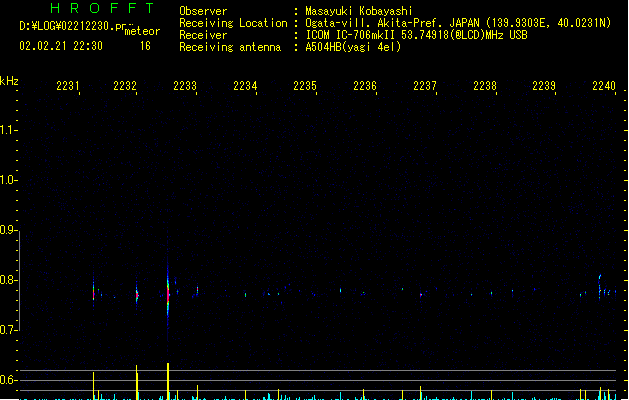Screen dimensions: 629x400
Task: Click the Receiving antenna field label
Action: 230,47
